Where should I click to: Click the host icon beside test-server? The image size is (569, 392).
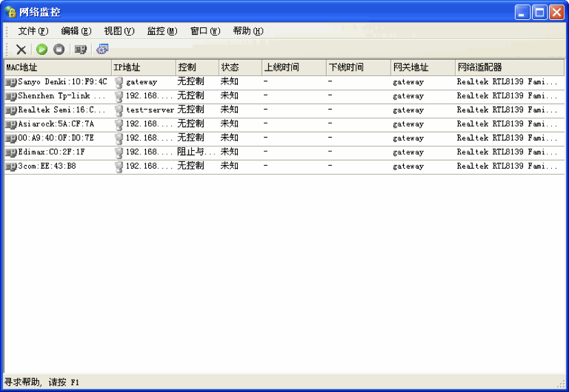(119, 110)
